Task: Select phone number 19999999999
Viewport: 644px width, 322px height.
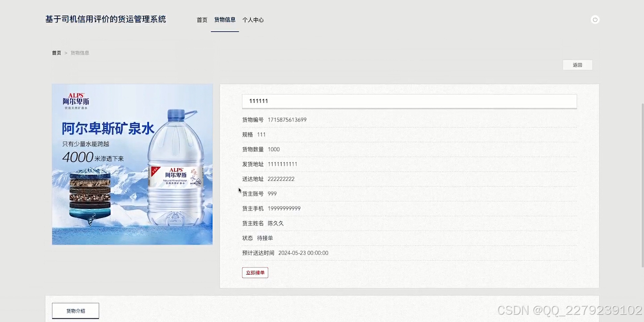Action: (x=284, y=209)
